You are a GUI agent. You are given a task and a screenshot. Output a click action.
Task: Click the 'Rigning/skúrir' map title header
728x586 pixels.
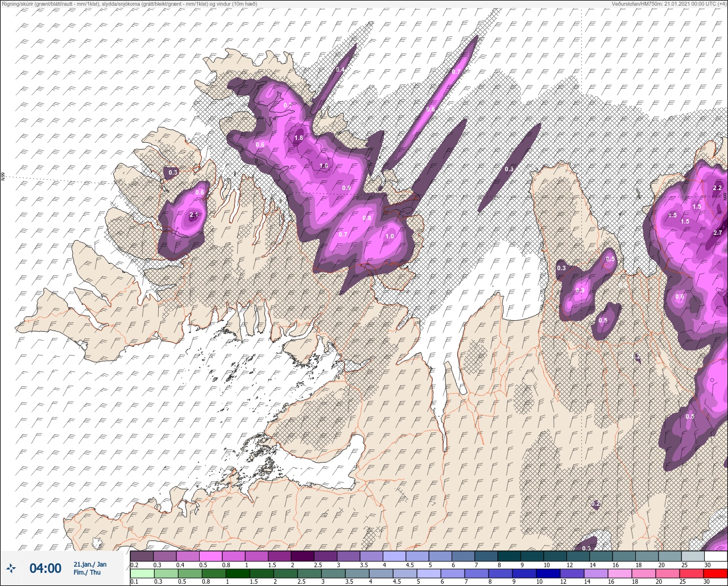tap(129, 4)
